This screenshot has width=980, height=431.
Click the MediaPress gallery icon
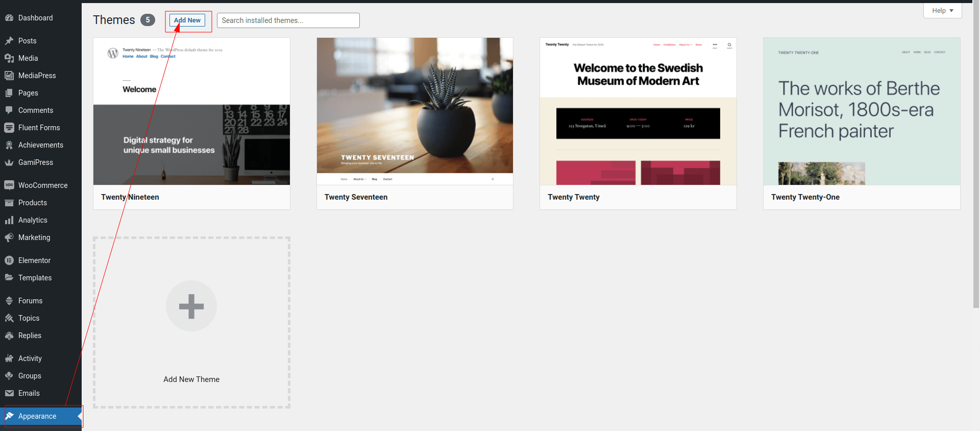(x=9, y=76)
